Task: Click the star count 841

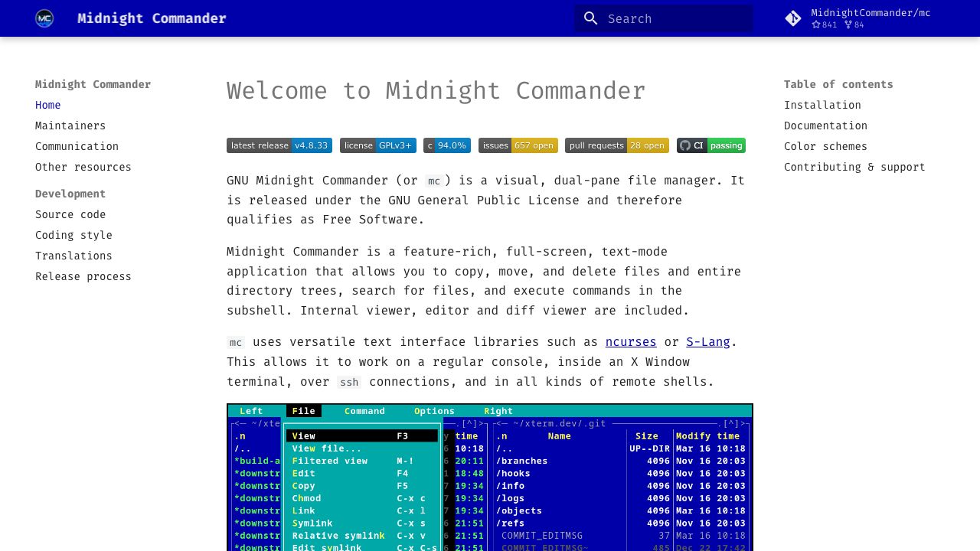Action: (825, 24)
